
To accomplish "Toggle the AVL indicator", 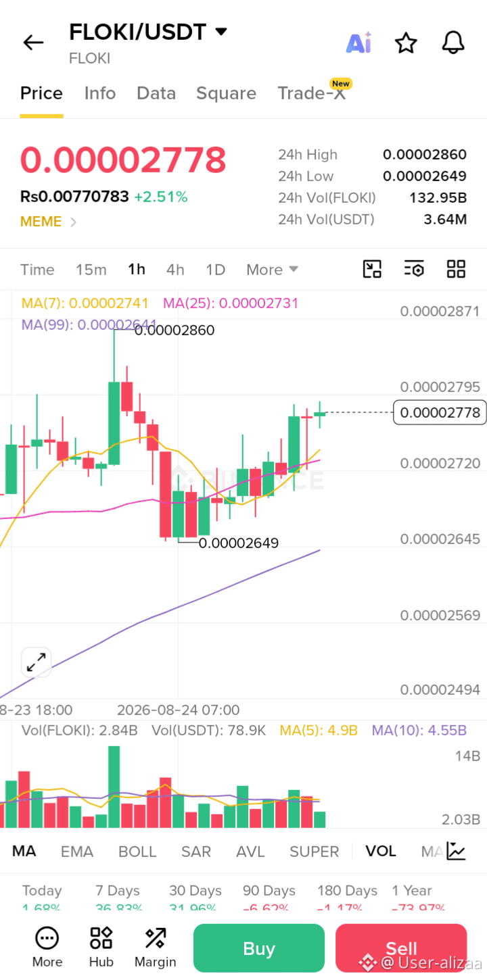I will click(x=250, y=852).
